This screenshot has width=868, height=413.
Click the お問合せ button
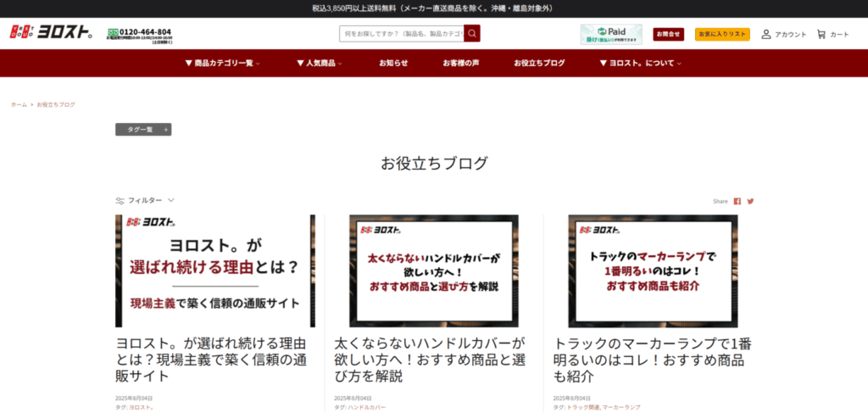pyautogui.click(x=668, y=34)
